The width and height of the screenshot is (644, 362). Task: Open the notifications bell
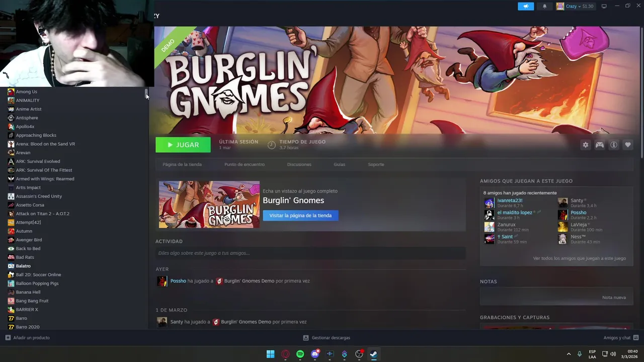click(544, 6)
